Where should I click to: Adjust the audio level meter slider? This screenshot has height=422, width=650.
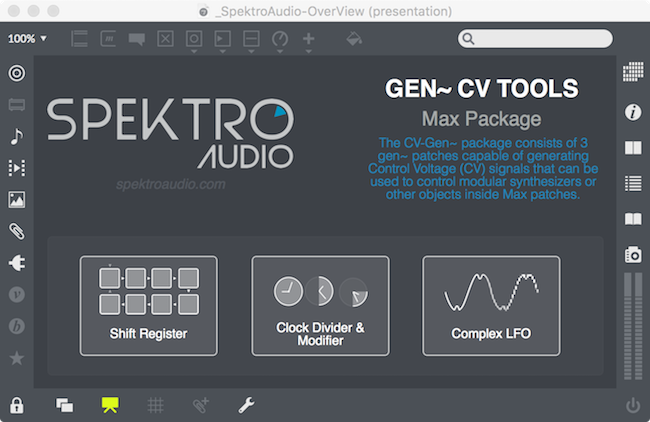(x=633, y=326)
